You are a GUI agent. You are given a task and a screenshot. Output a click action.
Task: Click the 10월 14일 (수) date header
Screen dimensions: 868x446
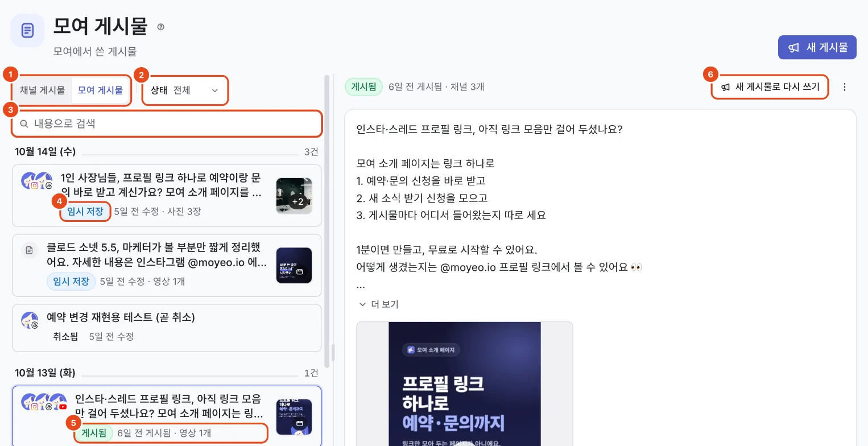pos(46,152)
